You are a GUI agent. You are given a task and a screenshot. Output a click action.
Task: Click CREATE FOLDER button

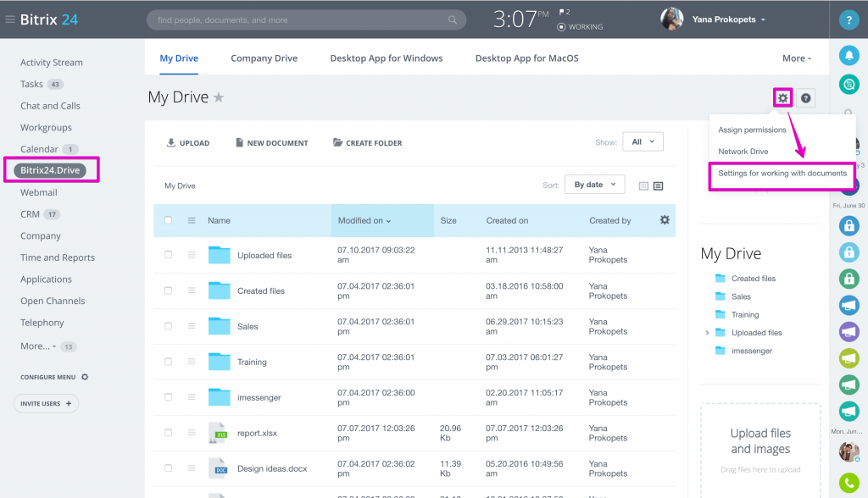tap(368, 143)
